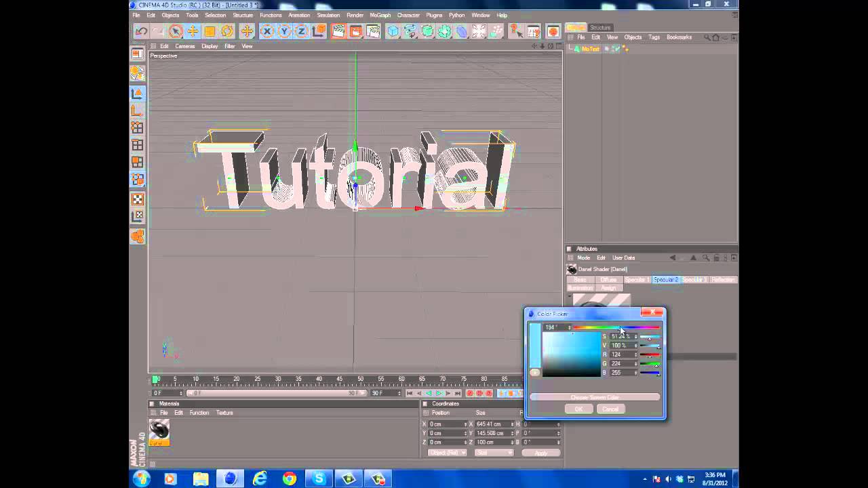Open the Size mode dropdown in Coordinates
This screenshot has height=488, width=868.
[x=494, y=453]
